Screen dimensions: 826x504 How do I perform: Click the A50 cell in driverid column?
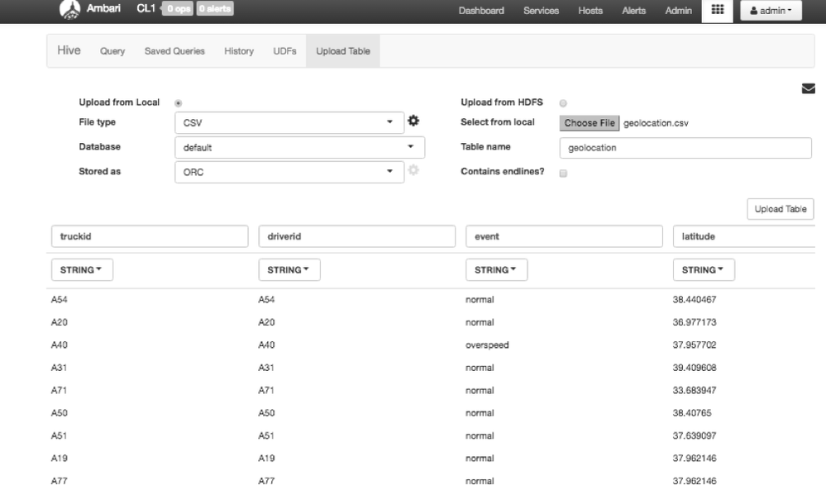click(x=266, y=413)
